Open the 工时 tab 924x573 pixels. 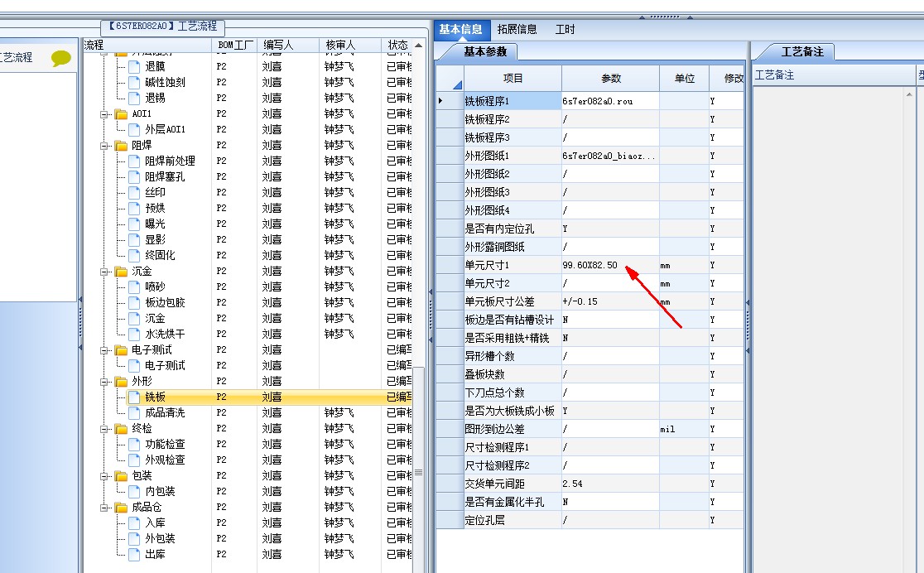[565, 30]
